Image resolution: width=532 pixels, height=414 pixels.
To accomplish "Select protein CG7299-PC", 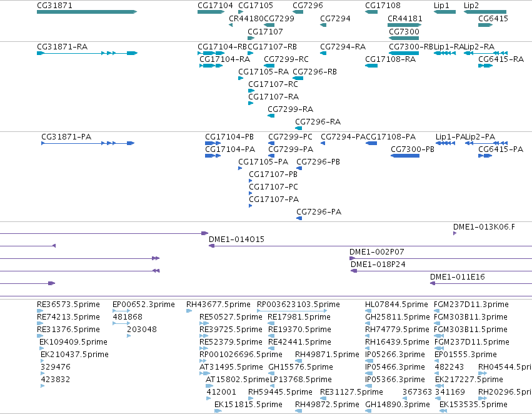I will pyautogui.click(x=271, y=143).
